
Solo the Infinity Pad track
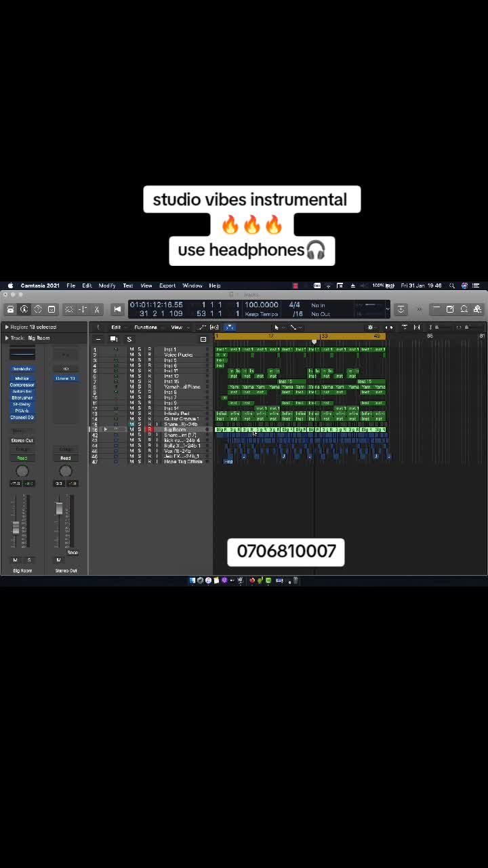pos(140,414)
